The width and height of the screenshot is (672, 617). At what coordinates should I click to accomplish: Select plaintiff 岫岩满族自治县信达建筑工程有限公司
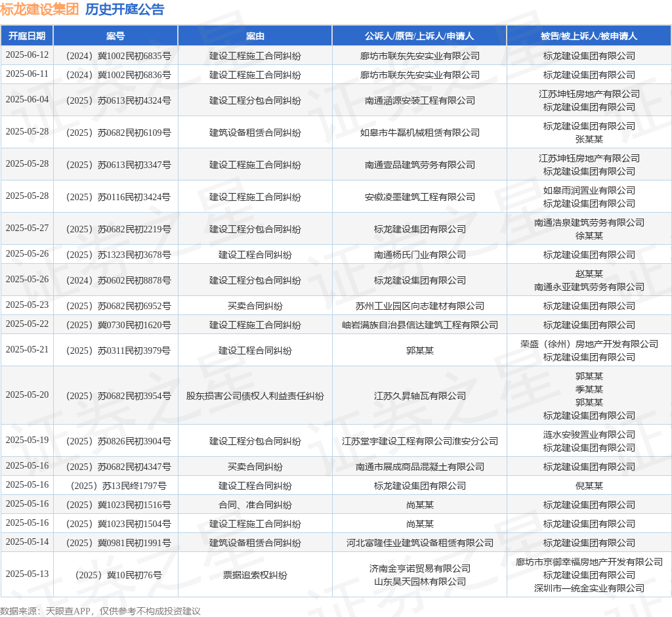point(419,325)
